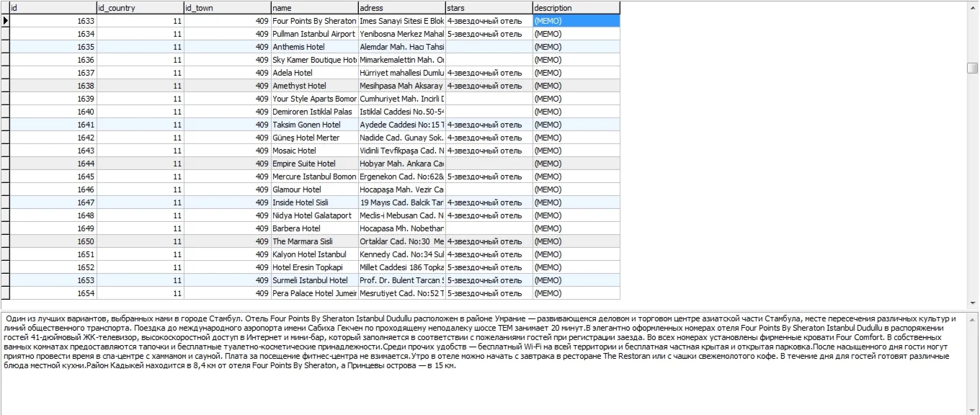This screenshot has height=415, width=980.
Task: Select the "Hotel Eresin Topkapi" name cell
Action: [x=314, y=267]
